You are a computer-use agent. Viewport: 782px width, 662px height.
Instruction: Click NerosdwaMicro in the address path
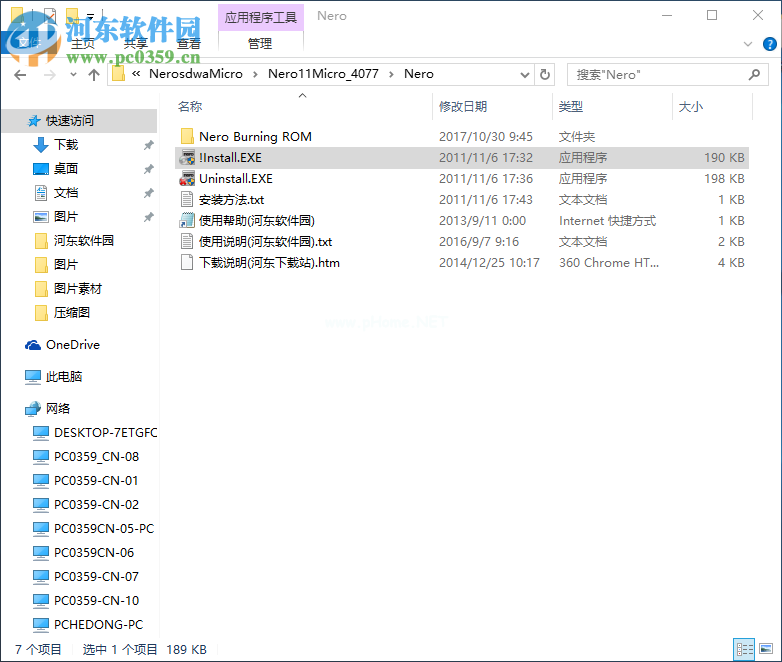click(196, 74)
